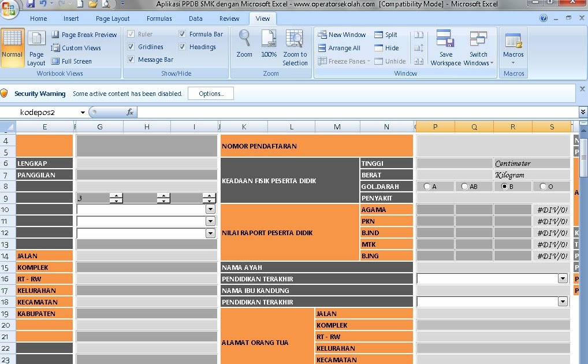Viewport: 588px width, 364px height.
Task: Open the combo box dropdown in row 11
Action: pyautogui.click(x=210, y=221)
